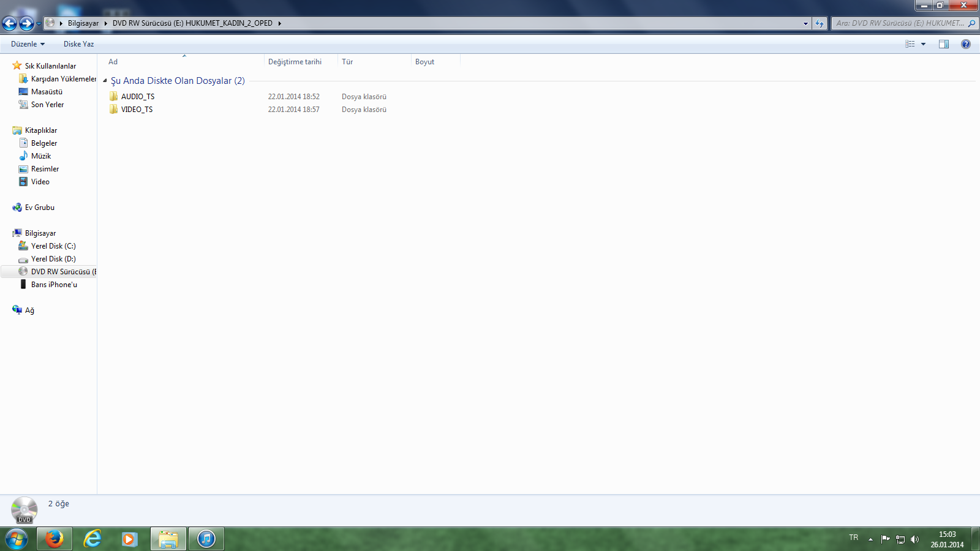The width and height of the screenshot is (980, 551).
Task: Toggle the preview pane
Action: [944, 44]
